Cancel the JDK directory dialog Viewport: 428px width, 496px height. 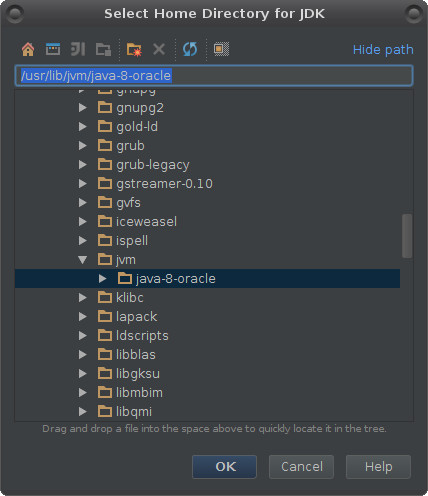point(301,467)
